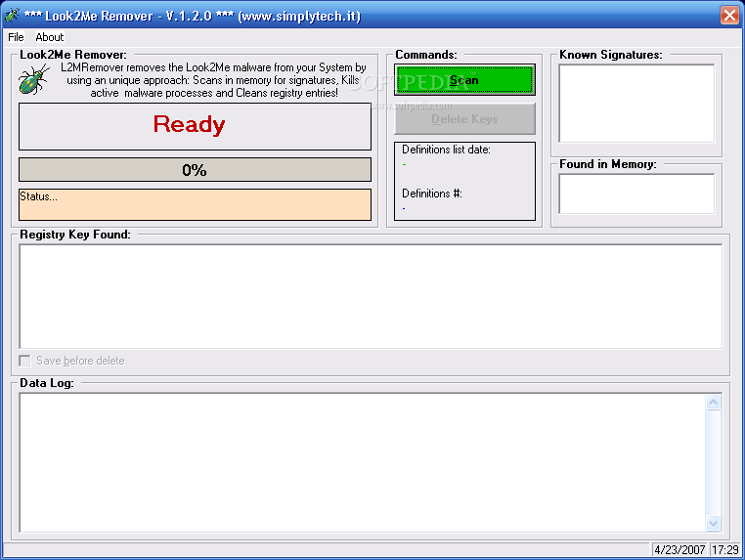Click the Data Log: group label
The height and width of the screenshot is (560, 745).
tap(47, 383)
